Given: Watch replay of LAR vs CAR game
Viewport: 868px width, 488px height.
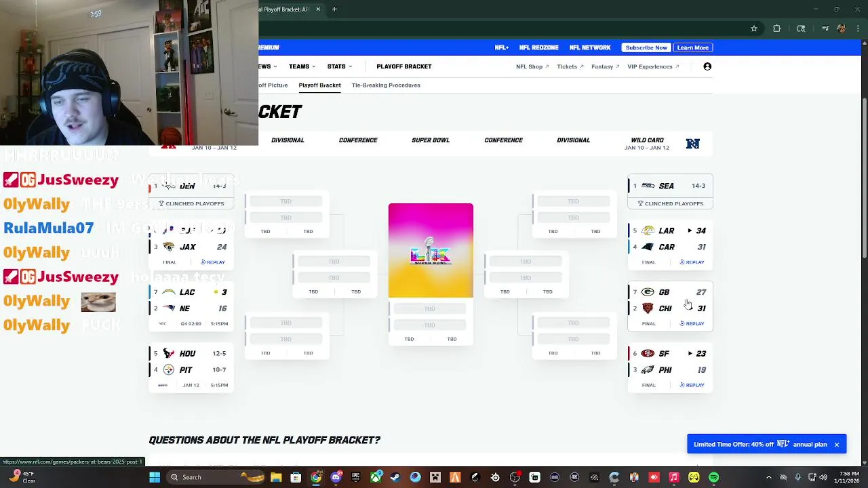Looking at the screenshot, I should click(692, 262).
